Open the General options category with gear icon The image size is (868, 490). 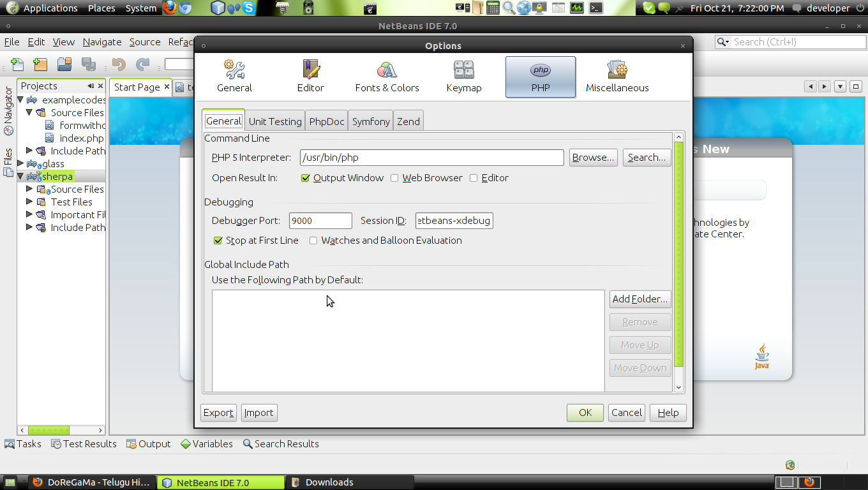[234, 77]
